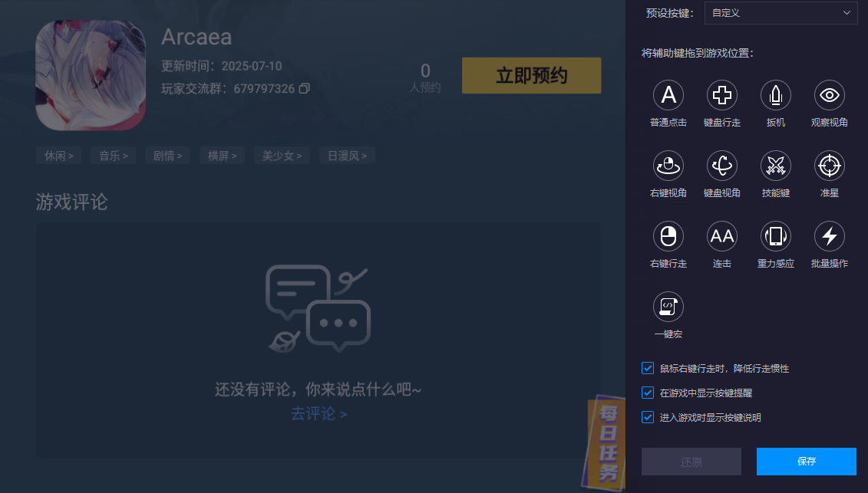Screen dimensions: 868x493
Task: Copy the 玩家交流群 group number
Action: coord(305,88)
